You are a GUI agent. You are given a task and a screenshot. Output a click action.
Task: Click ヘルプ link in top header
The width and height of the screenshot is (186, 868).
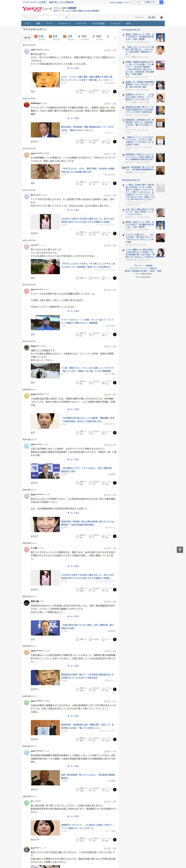click(127, 2)
